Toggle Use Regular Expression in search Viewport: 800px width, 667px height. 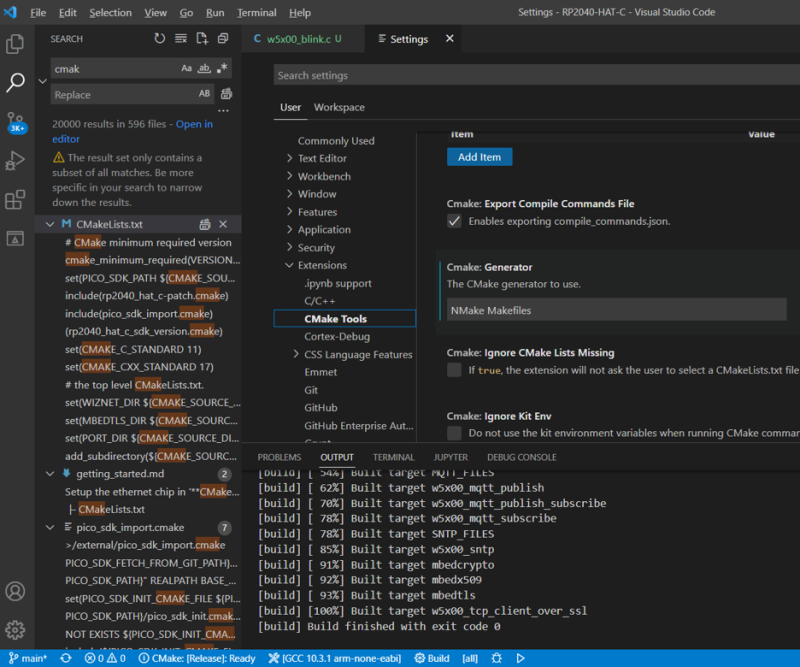click(x=222, y=68)
